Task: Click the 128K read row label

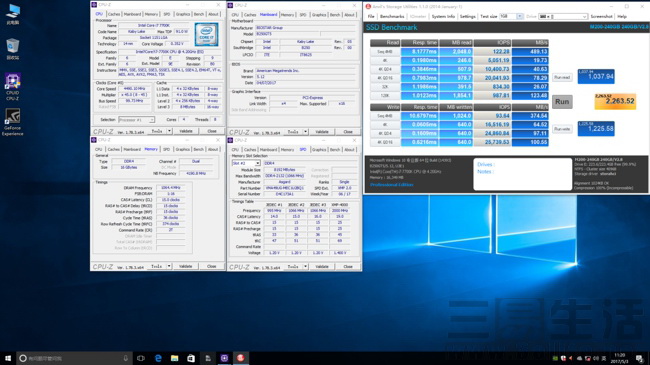Action: pos(385,96)
